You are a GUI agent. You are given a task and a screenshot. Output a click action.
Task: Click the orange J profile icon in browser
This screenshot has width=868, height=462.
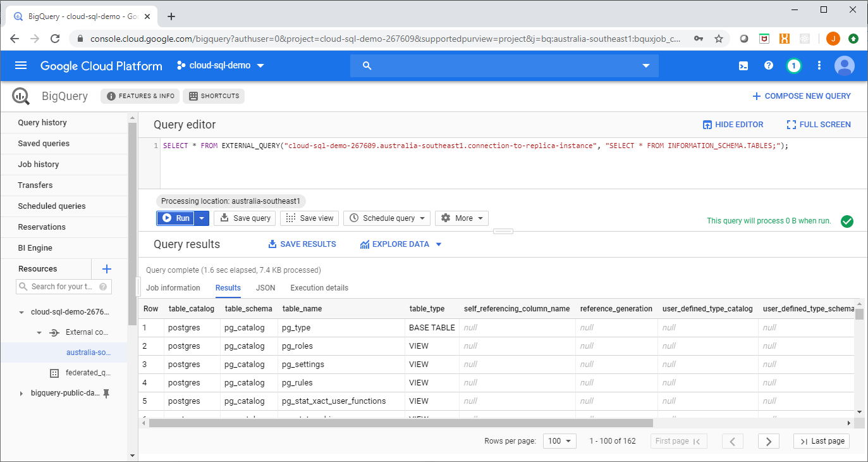pyautogui.click(x=833, y=39)
